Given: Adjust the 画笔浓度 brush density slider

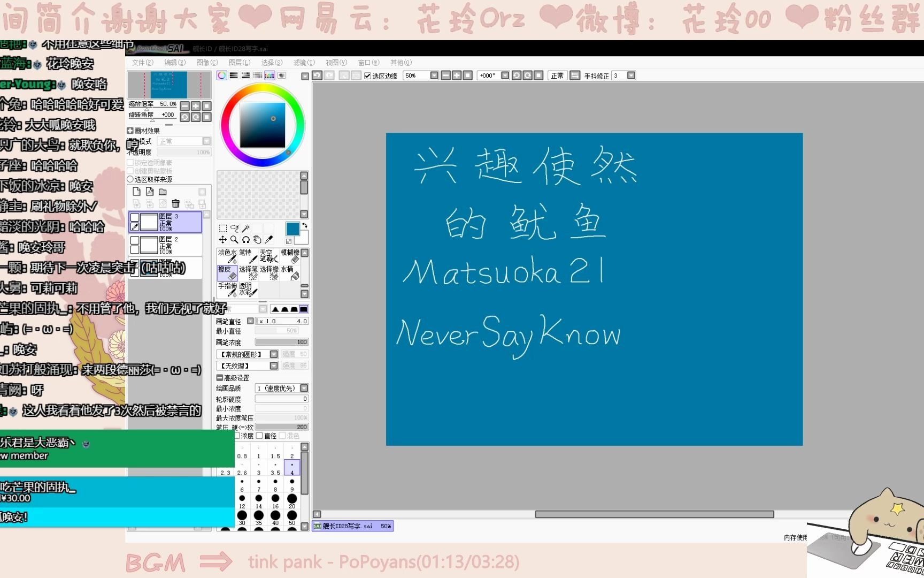Looking at the screenshot, I should [282, 342].
